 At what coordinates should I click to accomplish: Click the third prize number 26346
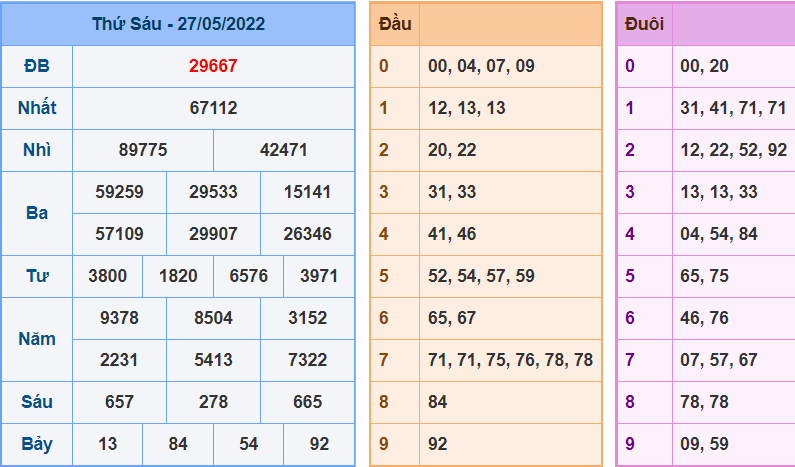(x=307, y=234)
